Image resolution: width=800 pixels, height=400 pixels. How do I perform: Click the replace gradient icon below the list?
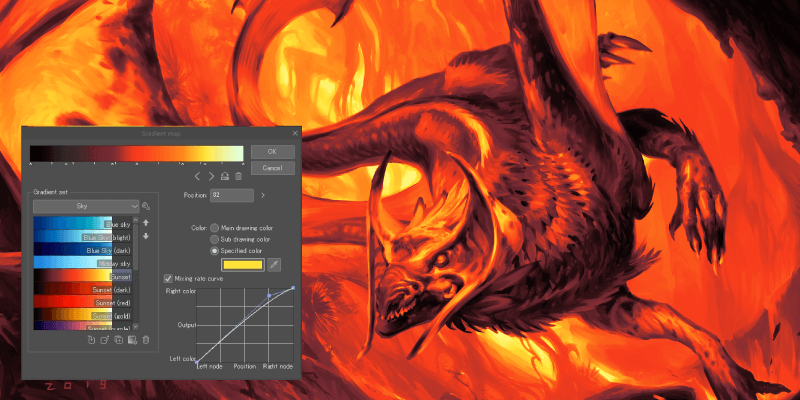(92, 340)
